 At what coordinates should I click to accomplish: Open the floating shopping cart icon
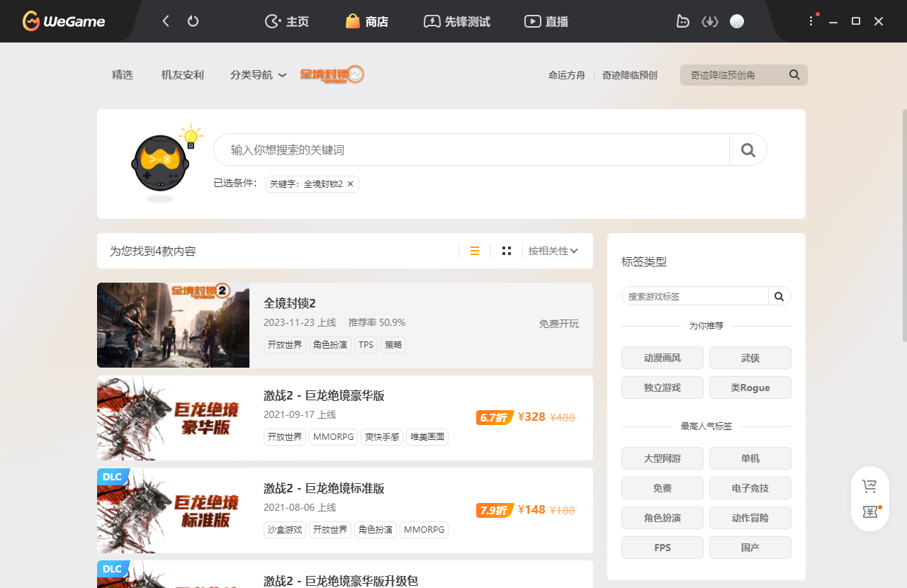click(x=869, y=486)
